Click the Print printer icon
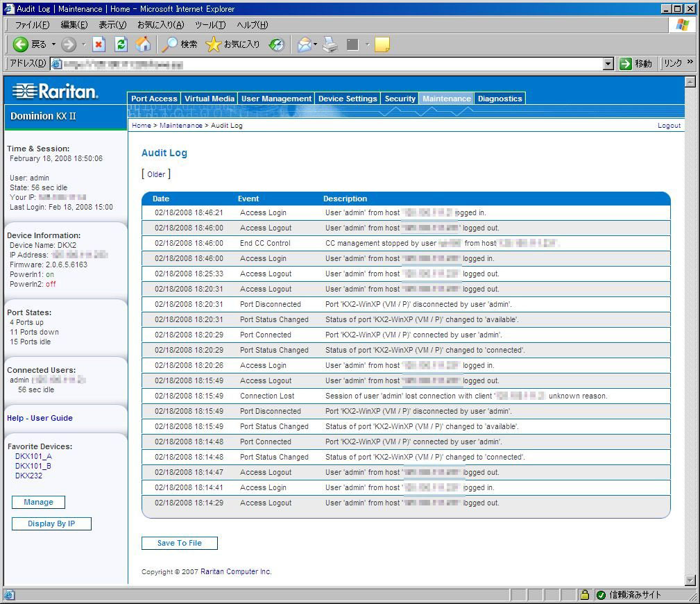Screen dimensions: 700x604 [x=330, y=44]
